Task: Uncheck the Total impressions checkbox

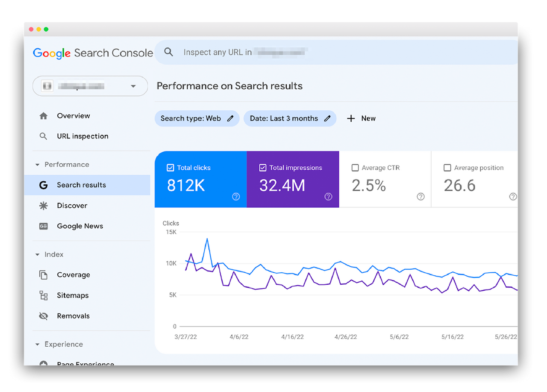Action: point(263,168)
